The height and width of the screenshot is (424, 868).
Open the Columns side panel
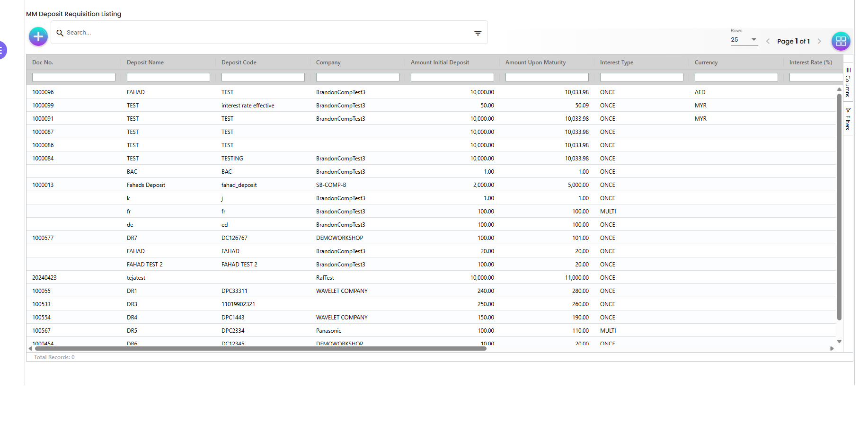(848, 82)
